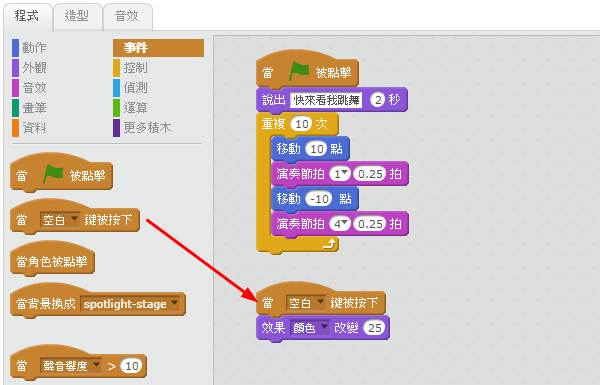Viewport: 600px width, 385px height.
Task: Open the drum 1 dropdown in the first 演奏節拍 block
Action: click(x=340, y=174)
